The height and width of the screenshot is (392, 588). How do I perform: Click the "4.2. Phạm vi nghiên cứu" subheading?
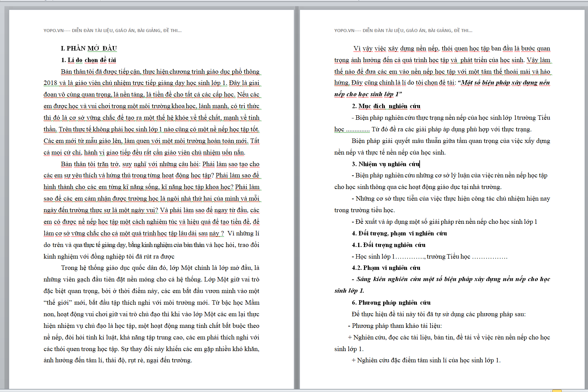[386, 268]
